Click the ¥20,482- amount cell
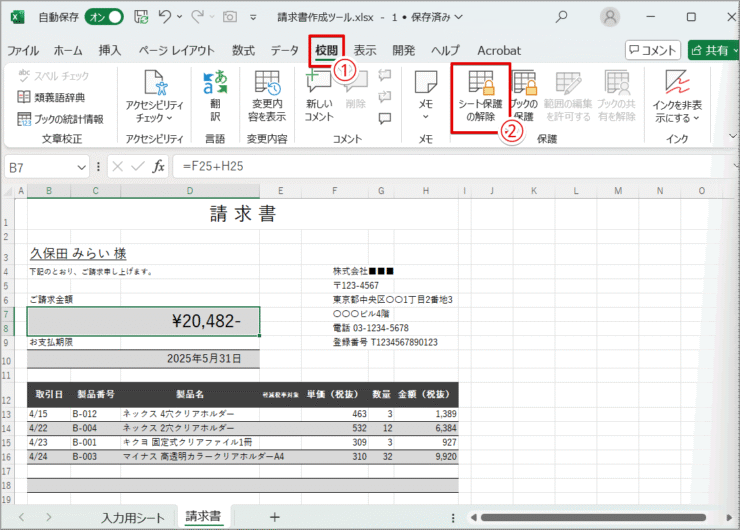 (143, 321)
